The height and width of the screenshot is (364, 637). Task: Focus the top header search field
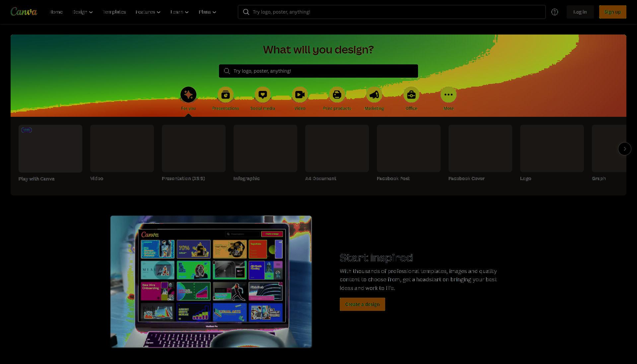(x=391, y=12)
